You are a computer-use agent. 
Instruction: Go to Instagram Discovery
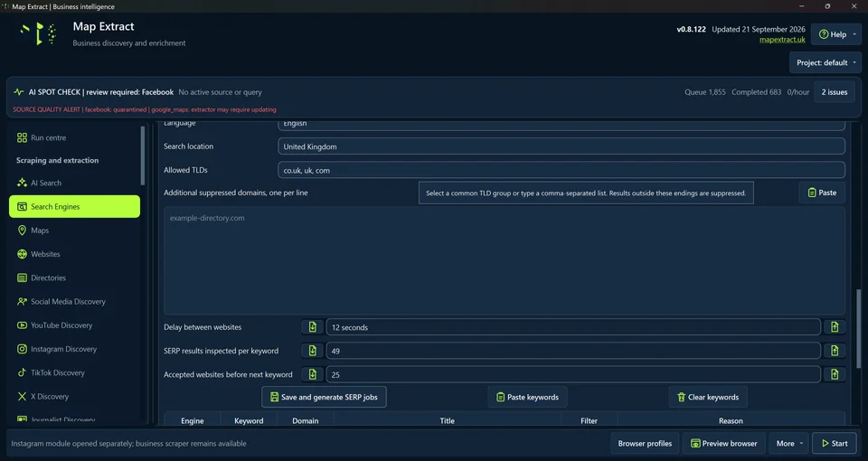click(x=74, y=349)
